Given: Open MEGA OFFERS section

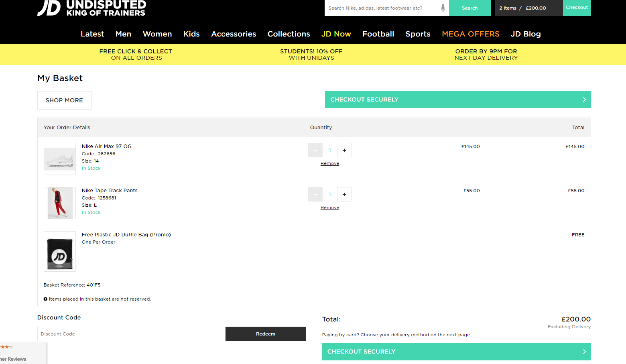Looking at the screenshot, I should point(471,34).
